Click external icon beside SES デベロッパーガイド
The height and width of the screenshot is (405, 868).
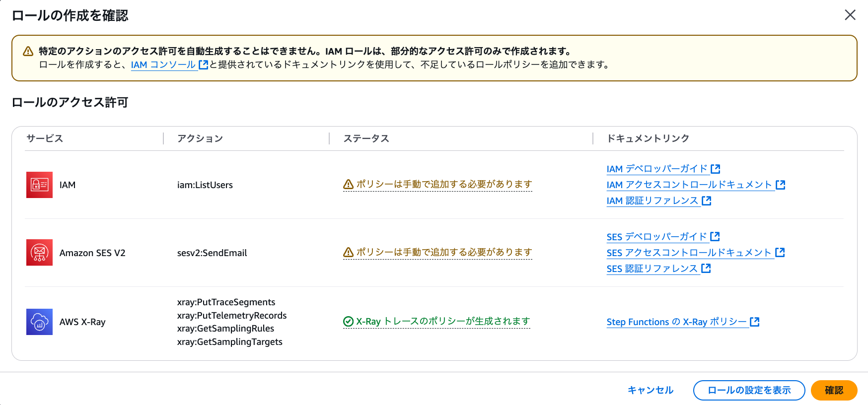pyautogui.click(x=715, y=236)
